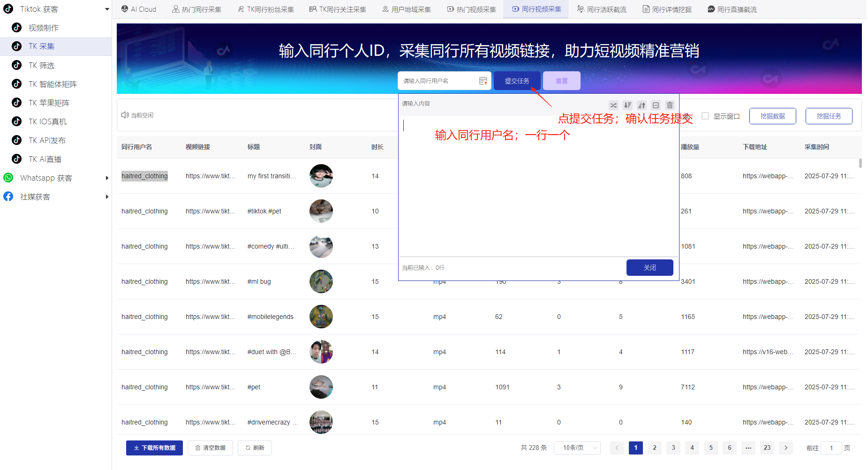Close the input dialog with 关闭

[x=649, y=267]
